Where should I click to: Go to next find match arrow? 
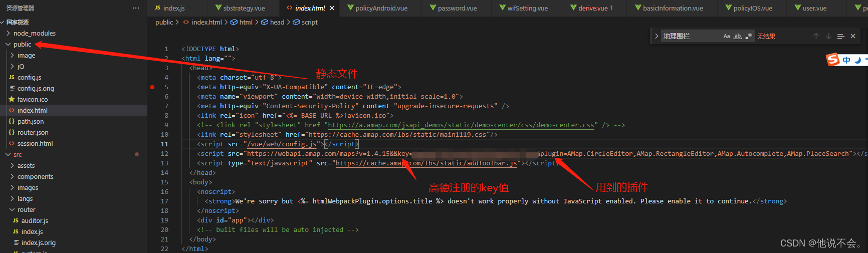[828, 36]
